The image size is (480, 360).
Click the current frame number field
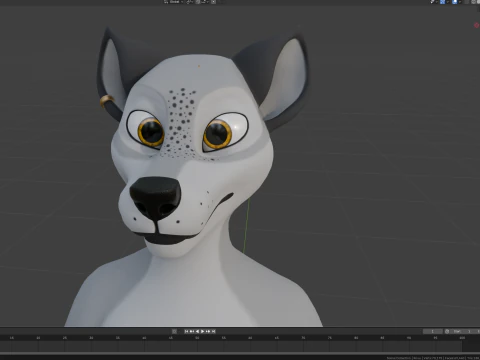pyautogui.click(x=433, y=331)
